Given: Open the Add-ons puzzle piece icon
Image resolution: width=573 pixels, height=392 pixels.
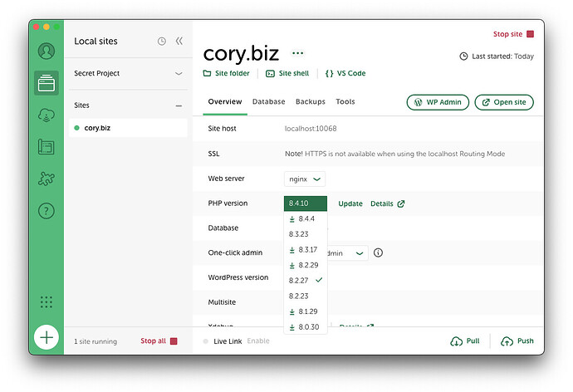Looking at the screenshot, I should (x=47, y=179).
